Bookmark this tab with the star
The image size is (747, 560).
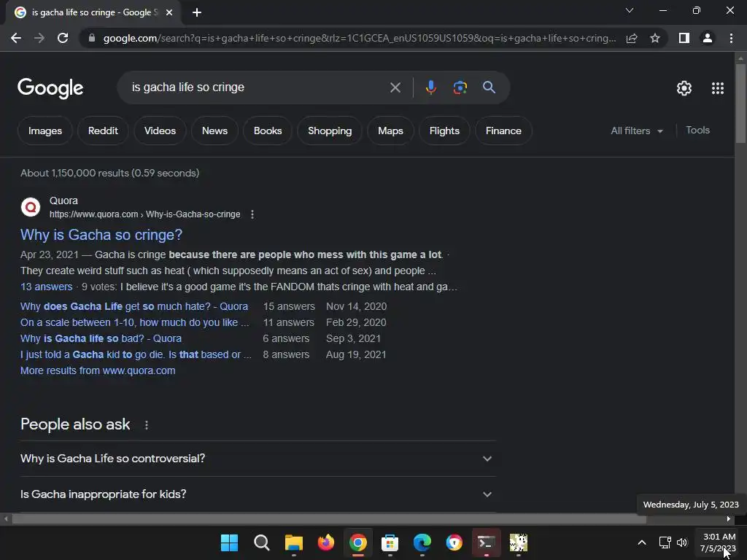[655, 38]
